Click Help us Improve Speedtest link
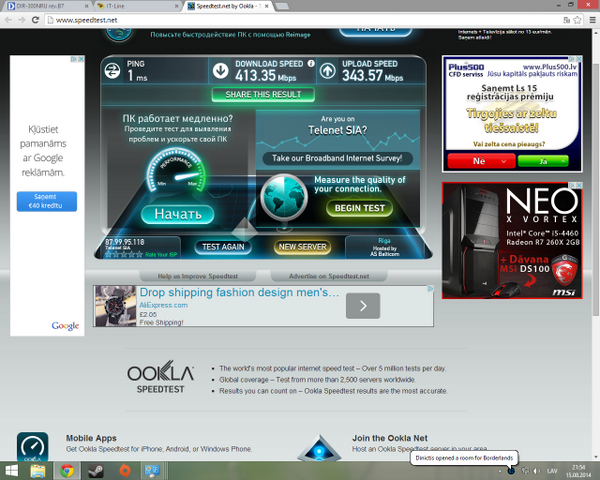This screenshot has height=480, width=600. [x=197, y=276]
